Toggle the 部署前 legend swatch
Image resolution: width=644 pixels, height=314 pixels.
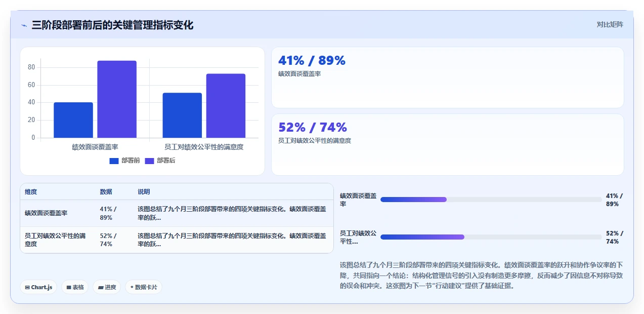114,161
